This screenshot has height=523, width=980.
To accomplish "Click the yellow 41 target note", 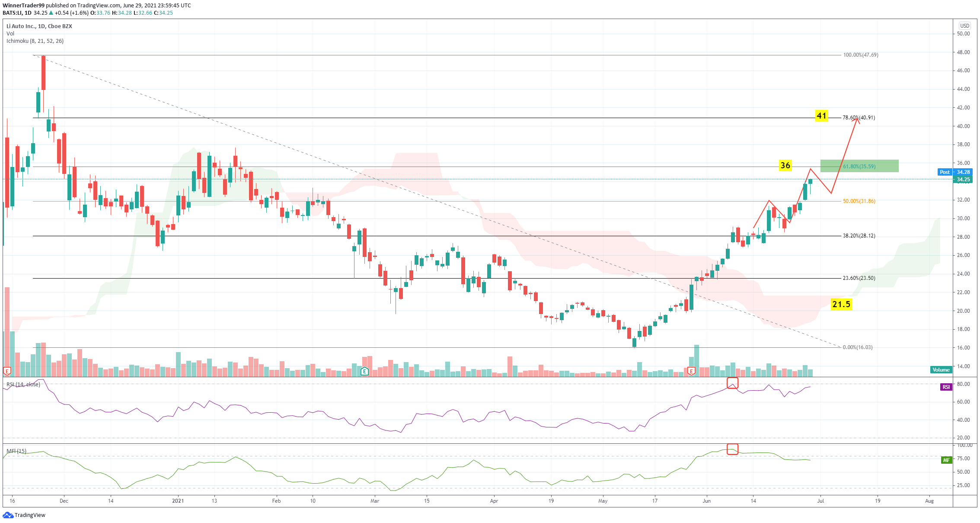I will (x=821, y=116).
